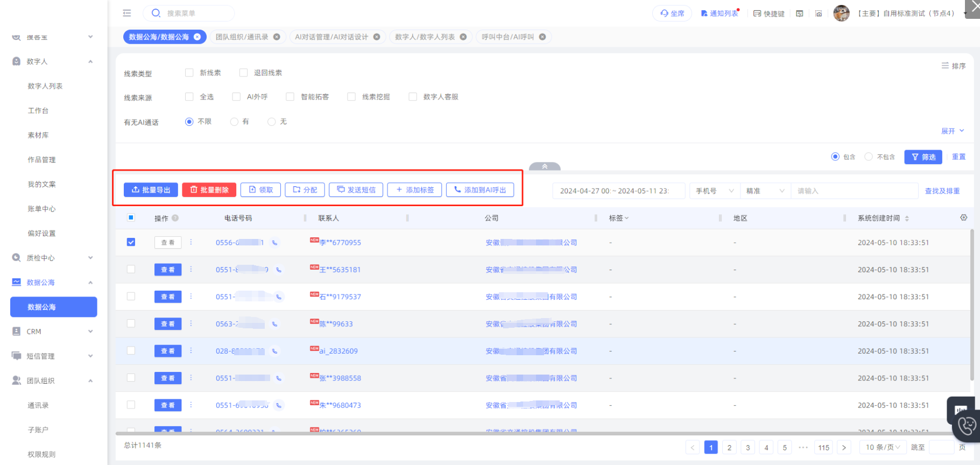Check the 新线索 checkbox
Viewport: 980px width, 465px height.
coord(189,73)
